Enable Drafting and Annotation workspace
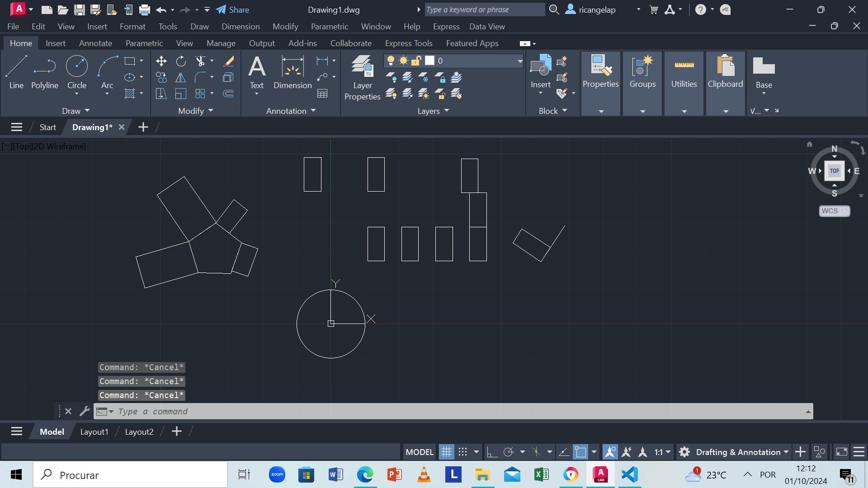This screenshot has width=868, height=488. pos(738,451)
